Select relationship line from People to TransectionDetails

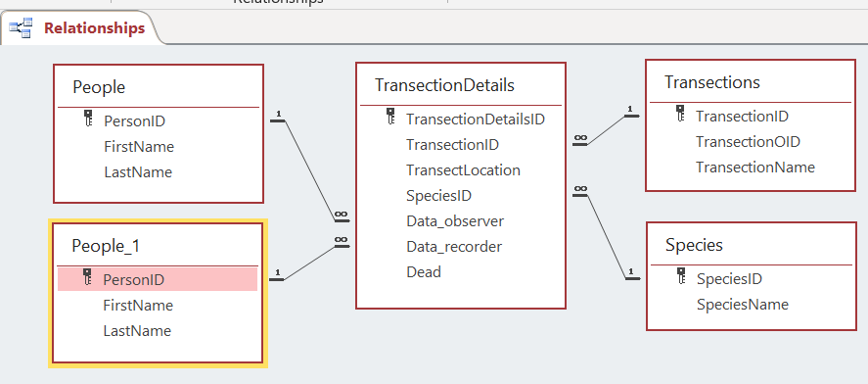pyautogui.click(x=309, y=169)
